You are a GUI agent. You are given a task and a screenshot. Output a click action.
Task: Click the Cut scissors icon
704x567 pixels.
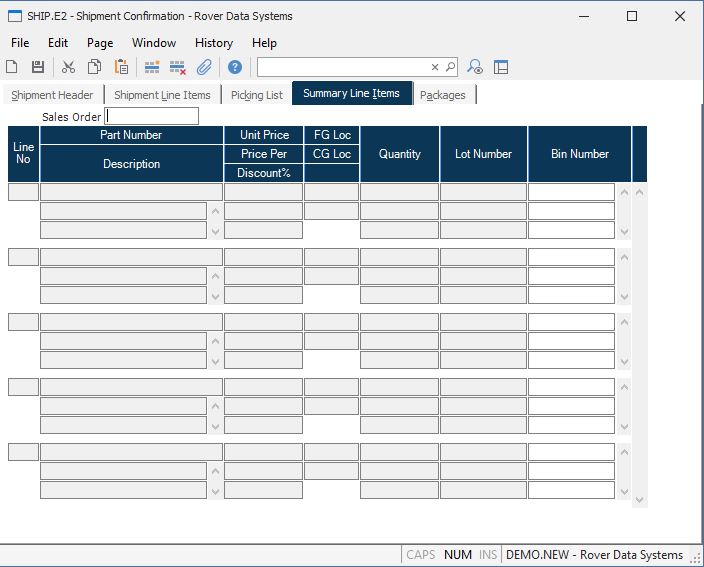pos(68,67)
